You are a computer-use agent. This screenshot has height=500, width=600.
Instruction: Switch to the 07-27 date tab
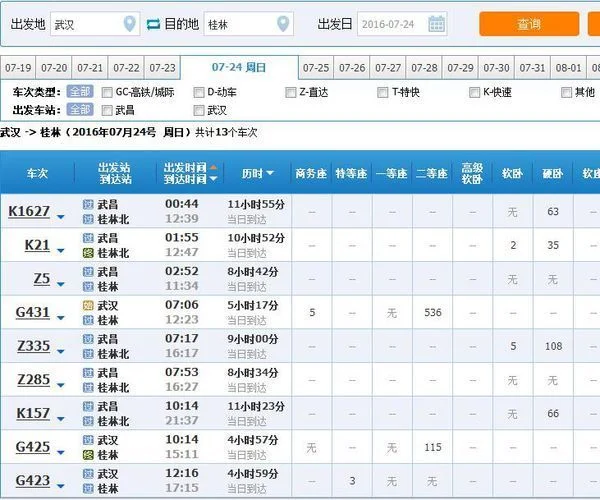pos(388,68)
